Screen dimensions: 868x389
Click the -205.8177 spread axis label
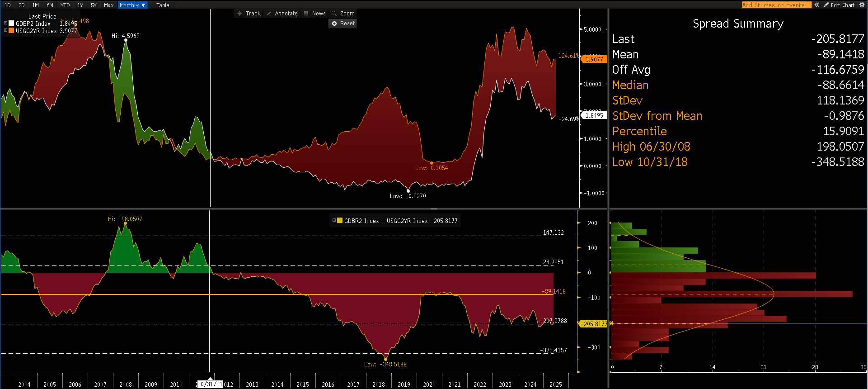(x=593, y=324)
